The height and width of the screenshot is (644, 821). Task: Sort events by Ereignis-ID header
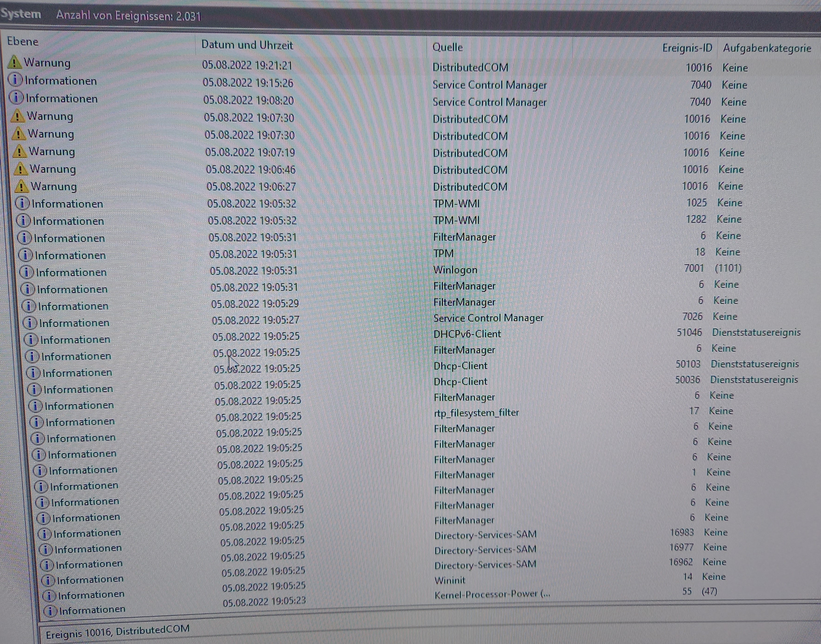(x=687, y=48)
